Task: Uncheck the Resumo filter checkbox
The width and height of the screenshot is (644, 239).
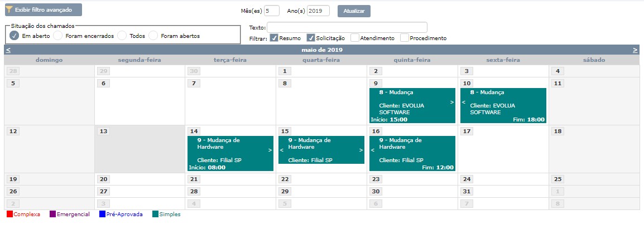Action: (274, 38)
